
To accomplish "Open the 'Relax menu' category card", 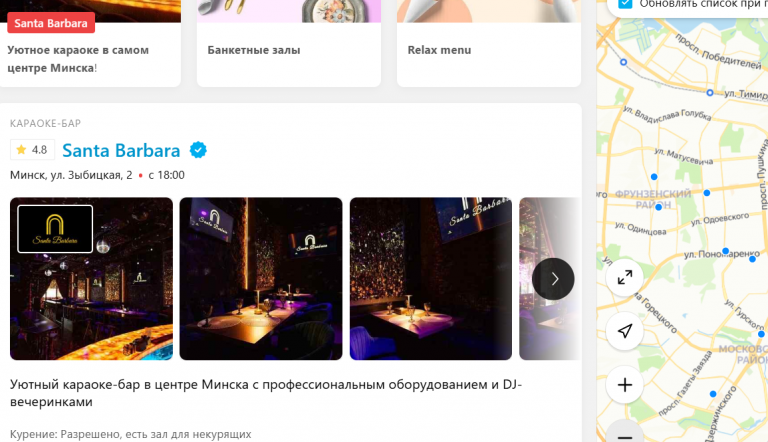I will click(489, 43).
